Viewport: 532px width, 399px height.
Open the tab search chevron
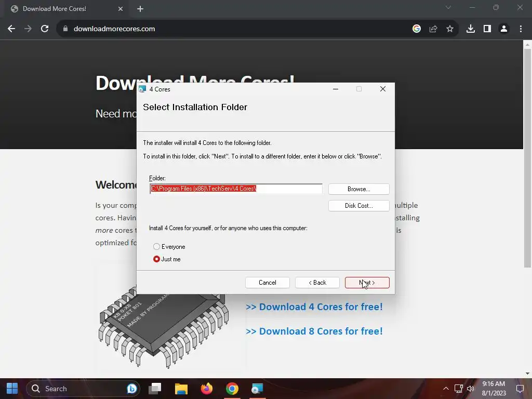tap(448, 7)
